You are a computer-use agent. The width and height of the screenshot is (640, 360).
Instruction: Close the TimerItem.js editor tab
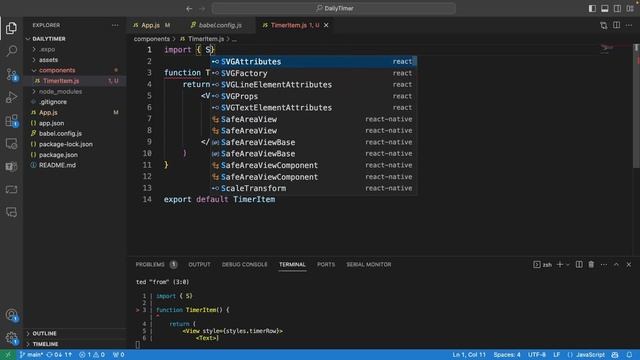coord(326,25)
